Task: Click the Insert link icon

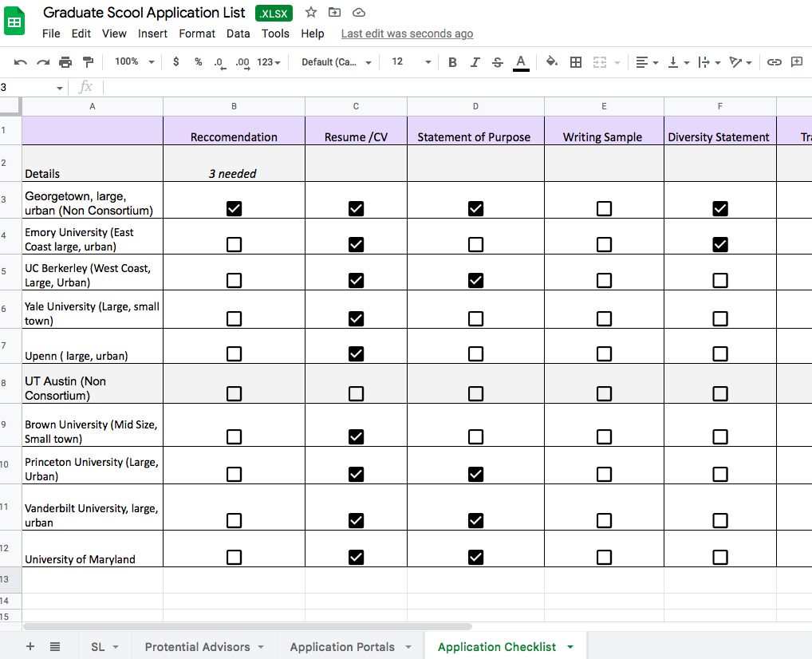Action: coord(772,61)
